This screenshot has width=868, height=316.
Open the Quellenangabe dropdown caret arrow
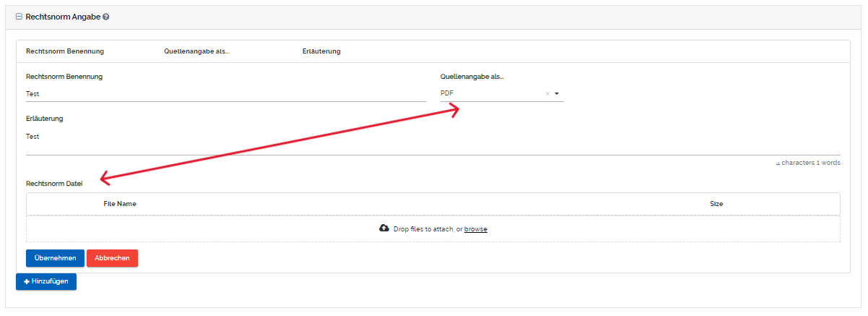coord(557,93)
